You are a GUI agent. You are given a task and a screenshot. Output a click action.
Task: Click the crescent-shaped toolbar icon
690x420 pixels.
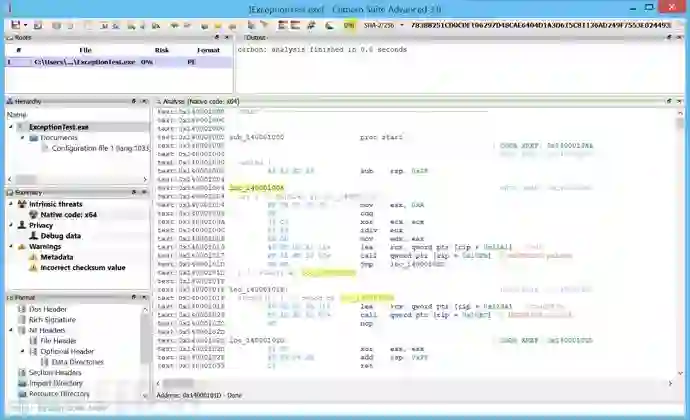[x=329, y=26]
